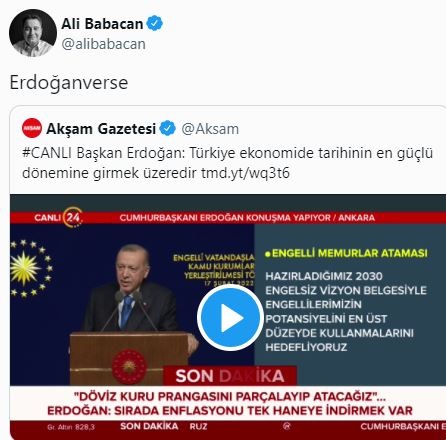446x440 pixels.
Task: Visit the @alibabacan handle
Action: 104,44
